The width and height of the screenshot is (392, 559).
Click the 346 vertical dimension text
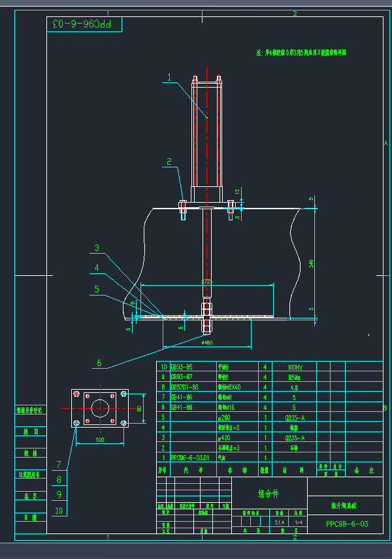coord(311,263)
